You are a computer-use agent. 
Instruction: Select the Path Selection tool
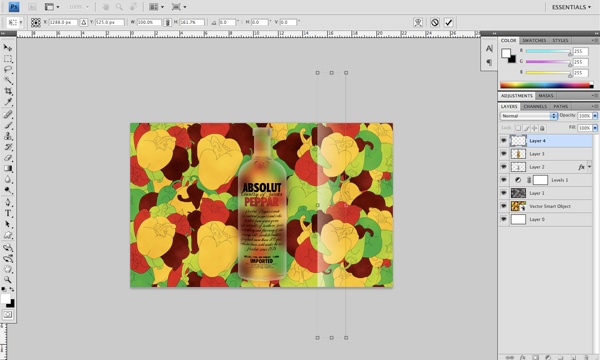(8, 224)
